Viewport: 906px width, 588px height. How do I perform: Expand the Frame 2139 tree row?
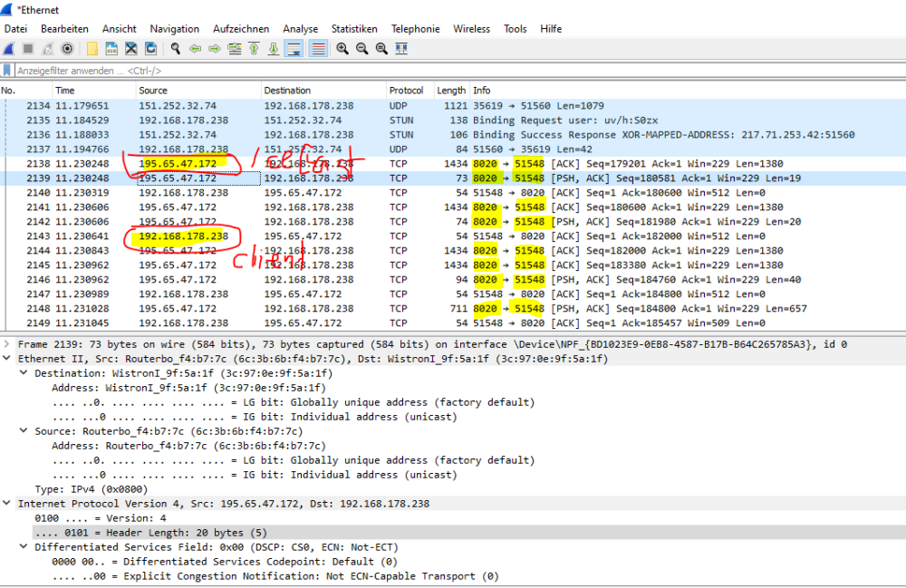pos(8,344)
